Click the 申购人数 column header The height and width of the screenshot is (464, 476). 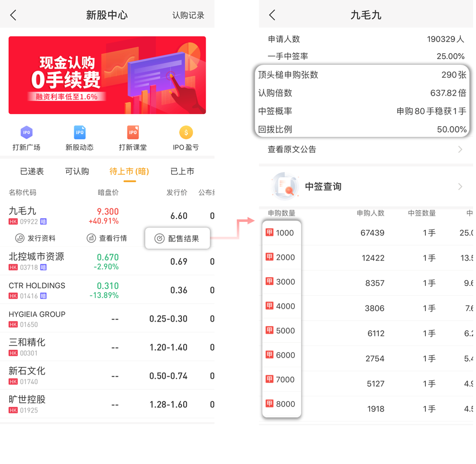(x=370, y=213)
